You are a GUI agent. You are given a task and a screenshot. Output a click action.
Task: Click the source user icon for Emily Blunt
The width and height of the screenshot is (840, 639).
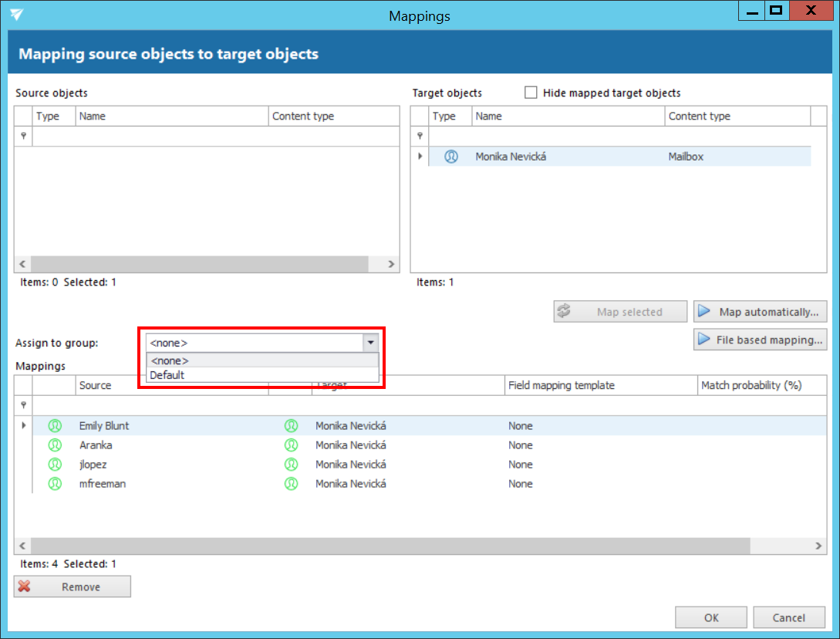point(55,426)
